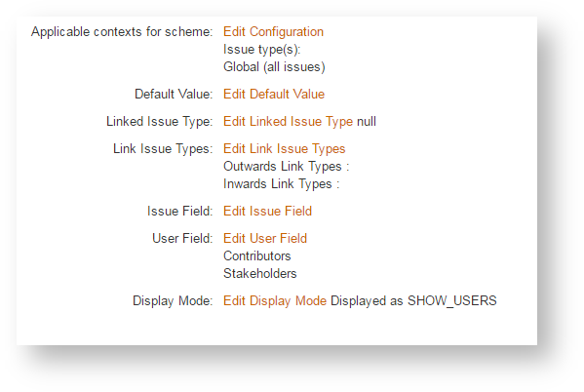Click the Contributors user field entry
The image size is (584, 392).
point(257,256)
